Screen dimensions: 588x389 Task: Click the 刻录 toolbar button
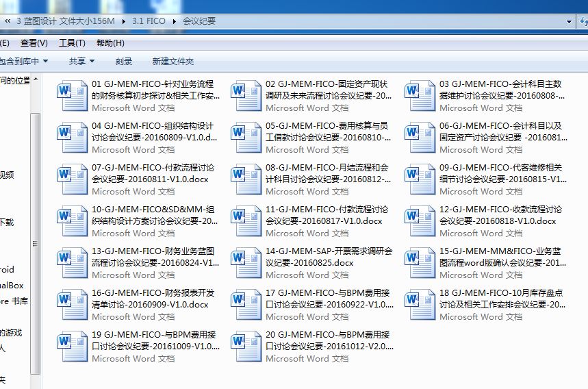(x=124, y=61)
